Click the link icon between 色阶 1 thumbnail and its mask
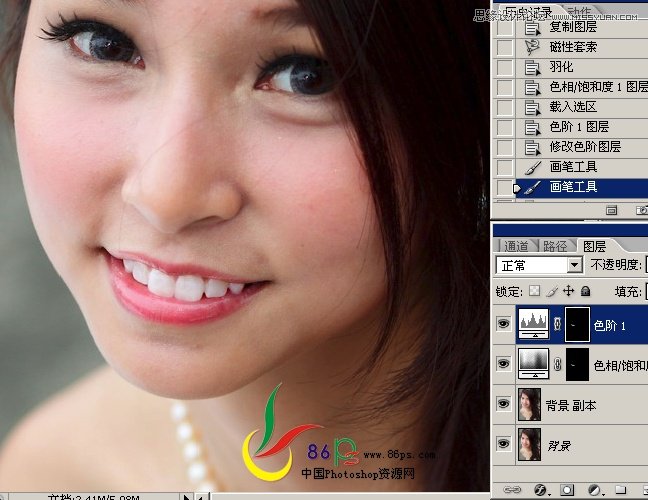This screenshot has height=500, width=648. pos(557,324)
